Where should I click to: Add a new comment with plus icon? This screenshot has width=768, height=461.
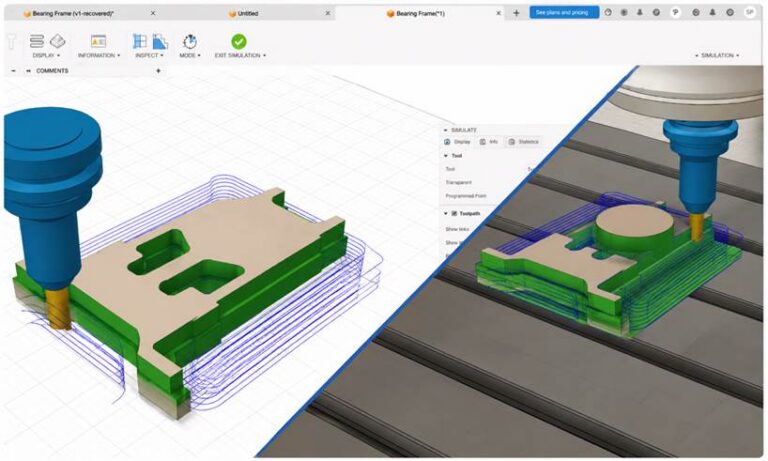click(x=158, y=71)
